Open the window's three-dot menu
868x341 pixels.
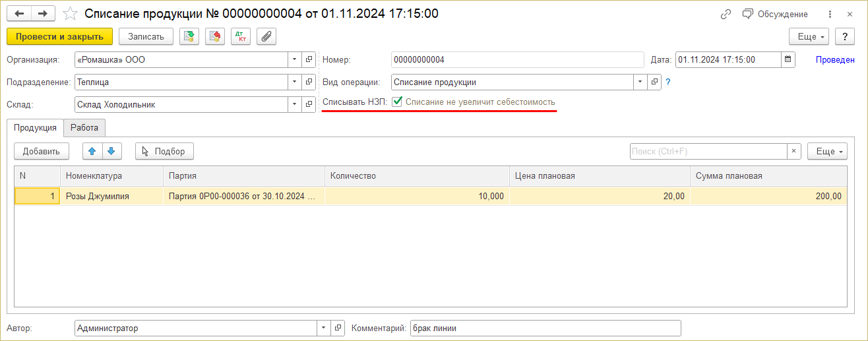[x=829, y=14]
